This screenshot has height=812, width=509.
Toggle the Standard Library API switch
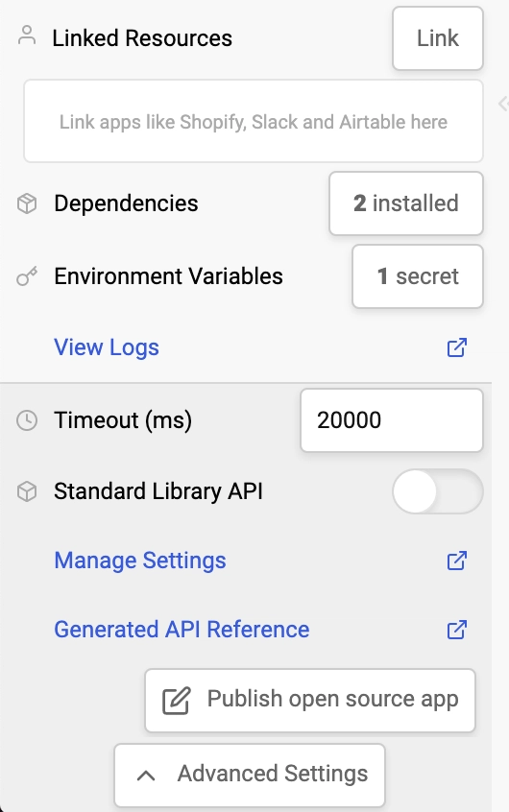pos(438,491)
